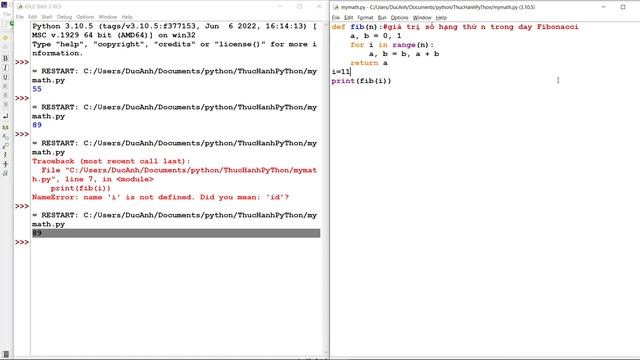Click the 'for i in range(n):' line

click(392, 45)
